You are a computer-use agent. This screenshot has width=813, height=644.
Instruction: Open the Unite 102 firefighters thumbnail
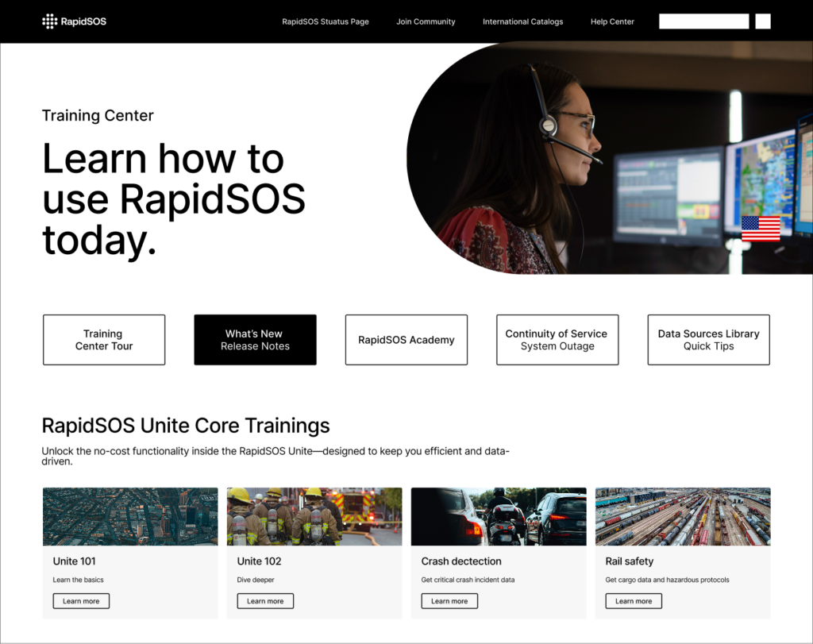coord(314,516)
